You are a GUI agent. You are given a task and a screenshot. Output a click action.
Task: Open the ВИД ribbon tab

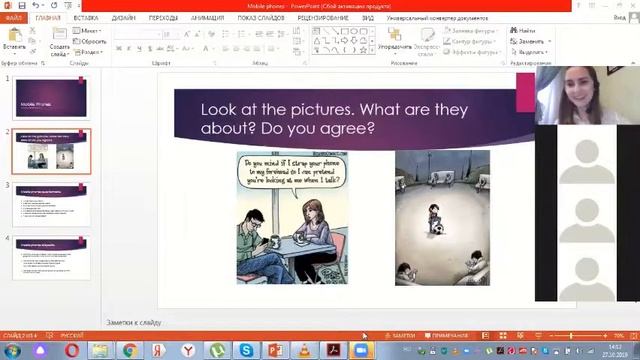tap(368, 18)
